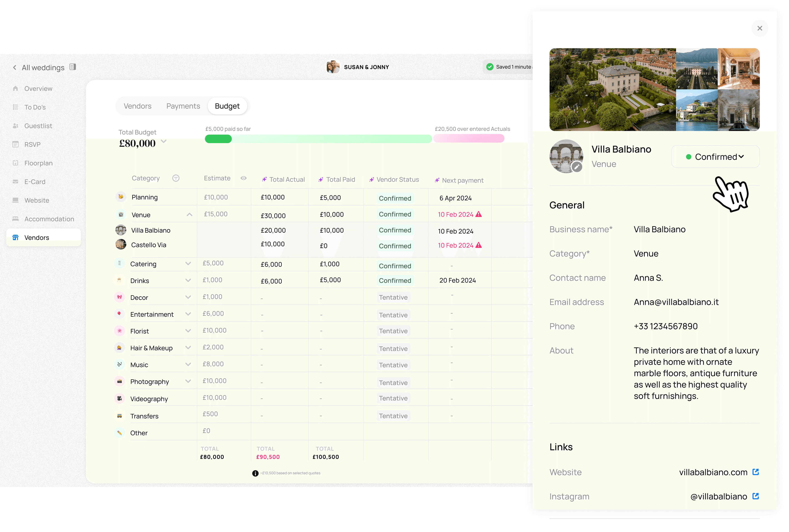Click the edit pencil on Villa Balbiano avatar

(577, 167)
